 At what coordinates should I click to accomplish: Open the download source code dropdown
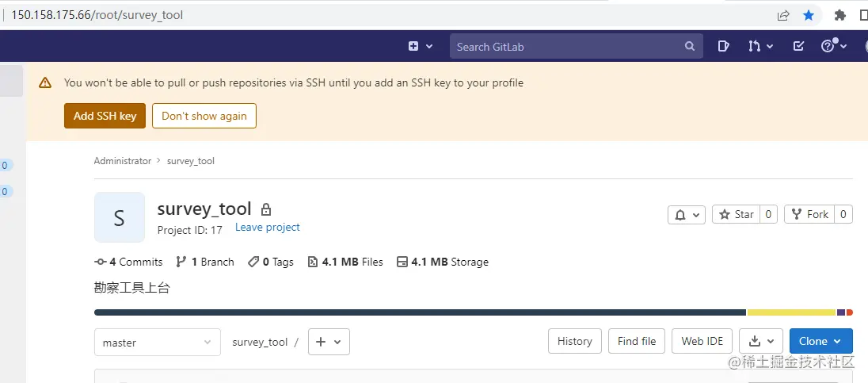pyautogui.click(x=761, y=341)
